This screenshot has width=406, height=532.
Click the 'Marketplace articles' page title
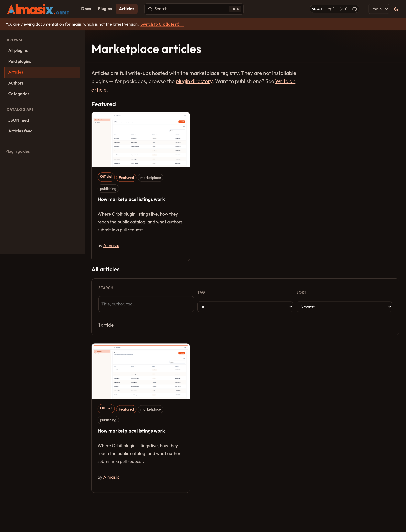click(146, 49)
